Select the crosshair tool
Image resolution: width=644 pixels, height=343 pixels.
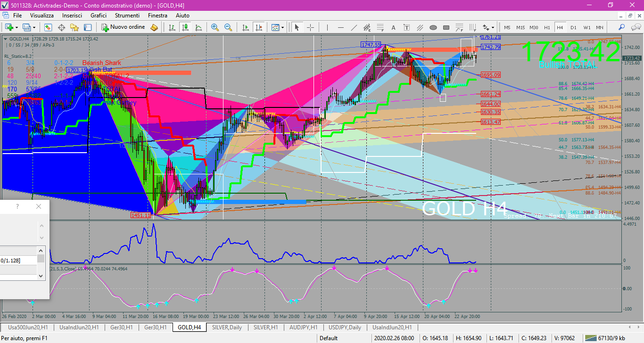(x=310, y=27)
